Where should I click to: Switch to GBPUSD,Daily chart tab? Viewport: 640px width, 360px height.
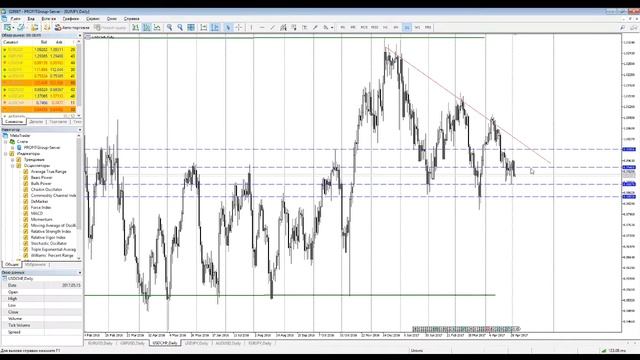[x=132, y=343]
